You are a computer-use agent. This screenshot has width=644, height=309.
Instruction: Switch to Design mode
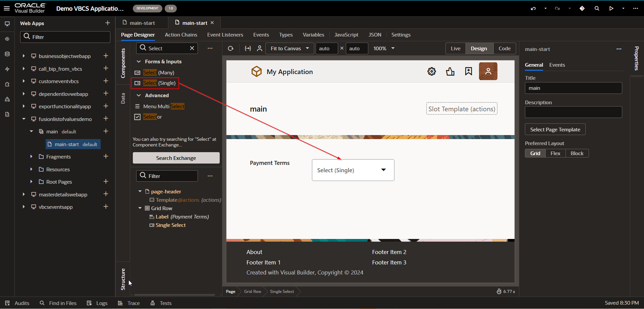coord(479,49)
